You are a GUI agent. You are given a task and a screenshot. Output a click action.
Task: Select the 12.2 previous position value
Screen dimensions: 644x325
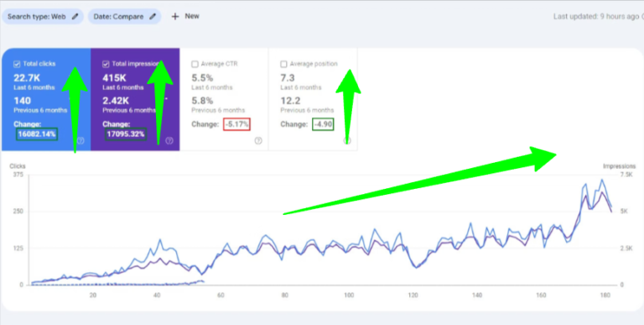point(289,101)
